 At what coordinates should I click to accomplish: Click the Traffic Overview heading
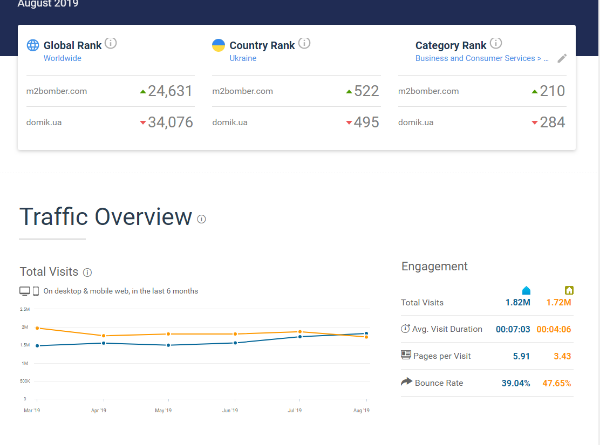[x=106, y=217]
